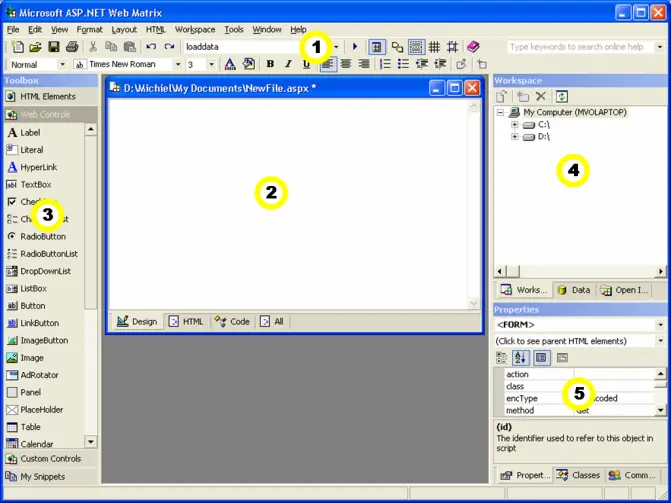Click the Print toolbar icon
The height and width of the screenshot is (503, 671).
pyautogui.click(x=72, y=47)
